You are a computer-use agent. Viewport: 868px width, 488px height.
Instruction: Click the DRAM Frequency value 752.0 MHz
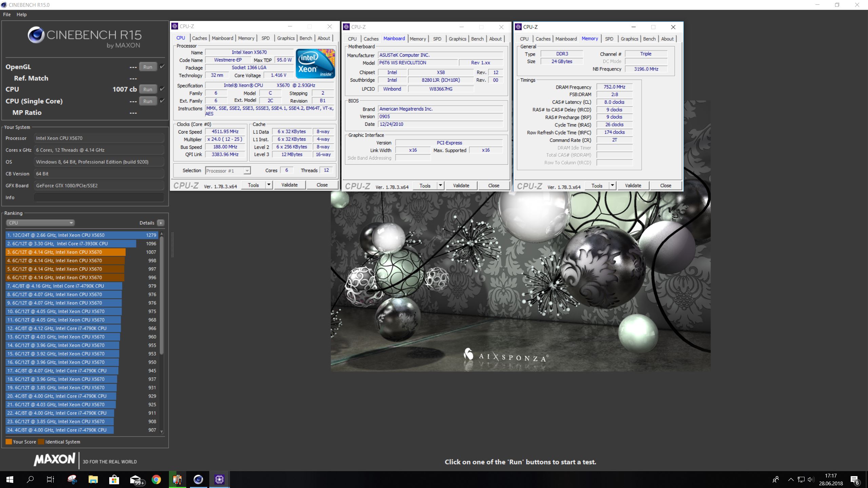pos(614,87)
